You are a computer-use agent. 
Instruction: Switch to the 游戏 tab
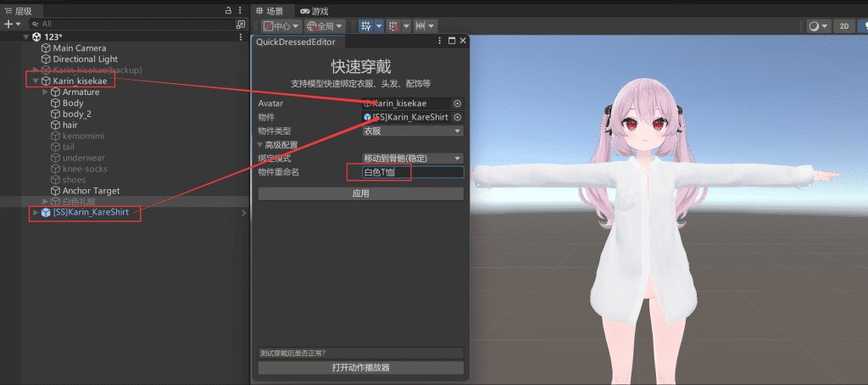tap(314, 11)
